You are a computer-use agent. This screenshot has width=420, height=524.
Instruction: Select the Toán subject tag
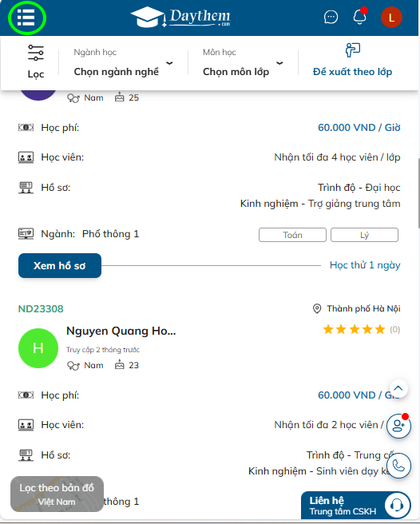coord(292,235)
